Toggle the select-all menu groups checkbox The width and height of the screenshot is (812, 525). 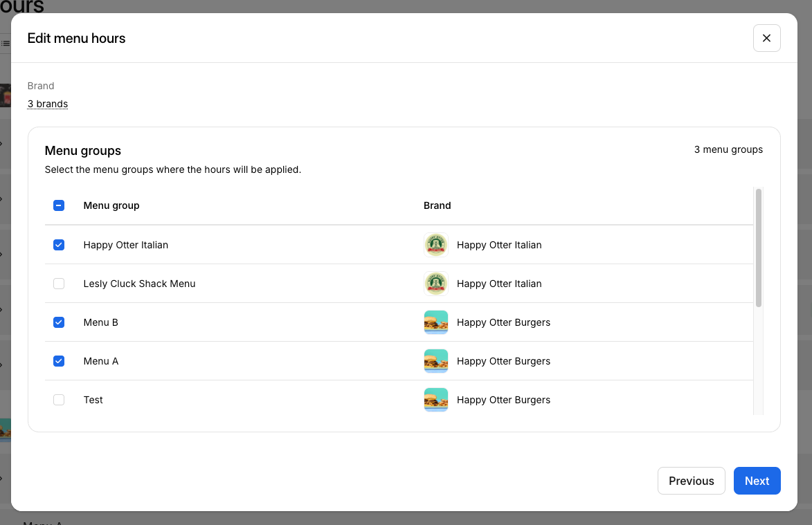59,205
